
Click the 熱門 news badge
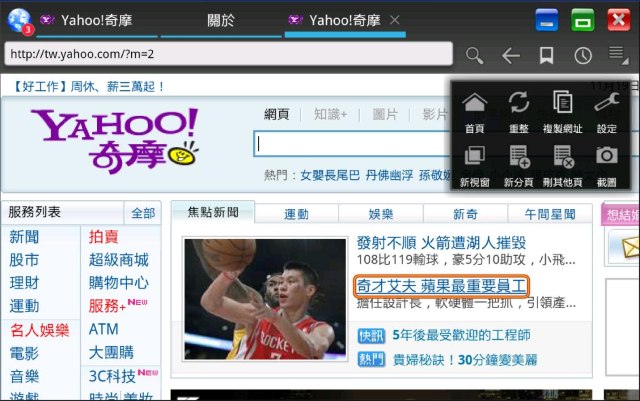[371, 360]
